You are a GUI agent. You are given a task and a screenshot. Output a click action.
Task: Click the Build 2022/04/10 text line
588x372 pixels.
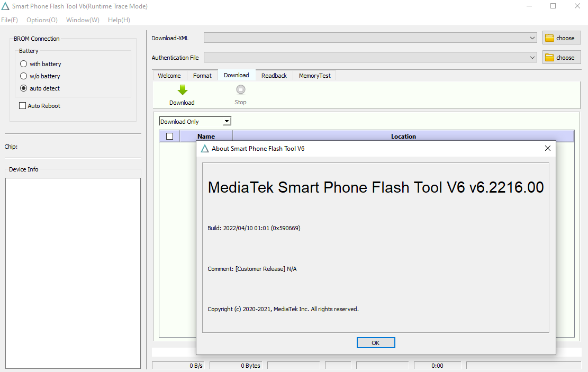coord(254,228)
